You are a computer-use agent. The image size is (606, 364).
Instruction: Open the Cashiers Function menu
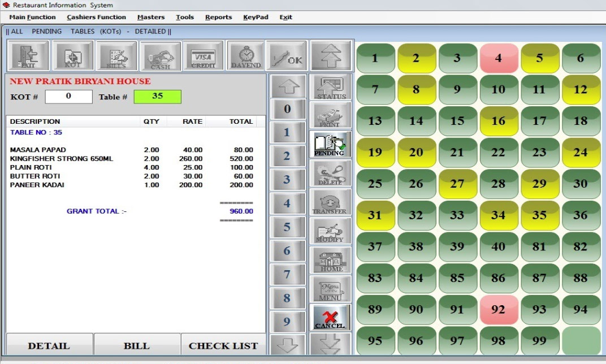point(96,18)
